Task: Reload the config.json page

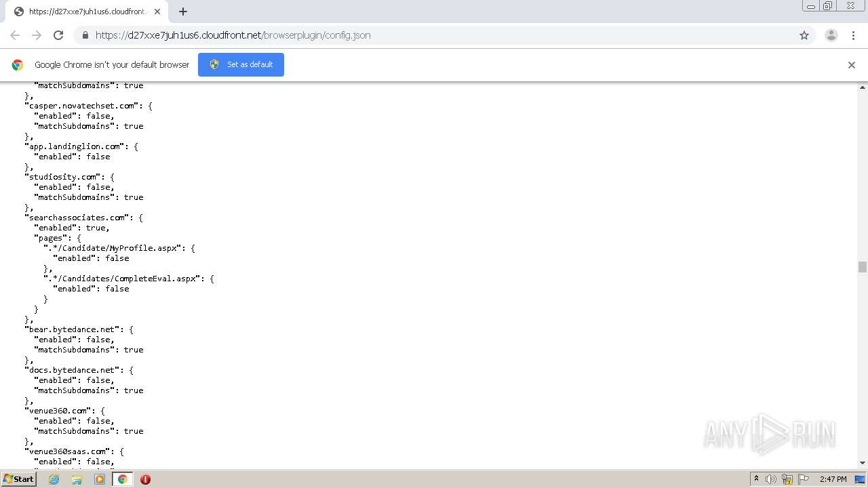Action: (58, 35)
